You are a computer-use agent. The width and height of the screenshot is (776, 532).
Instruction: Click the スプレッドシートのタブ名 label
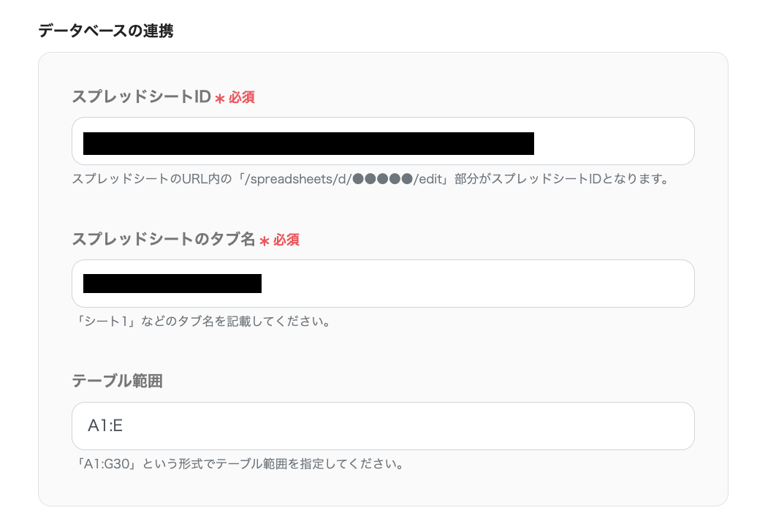(x=163, y=239)
